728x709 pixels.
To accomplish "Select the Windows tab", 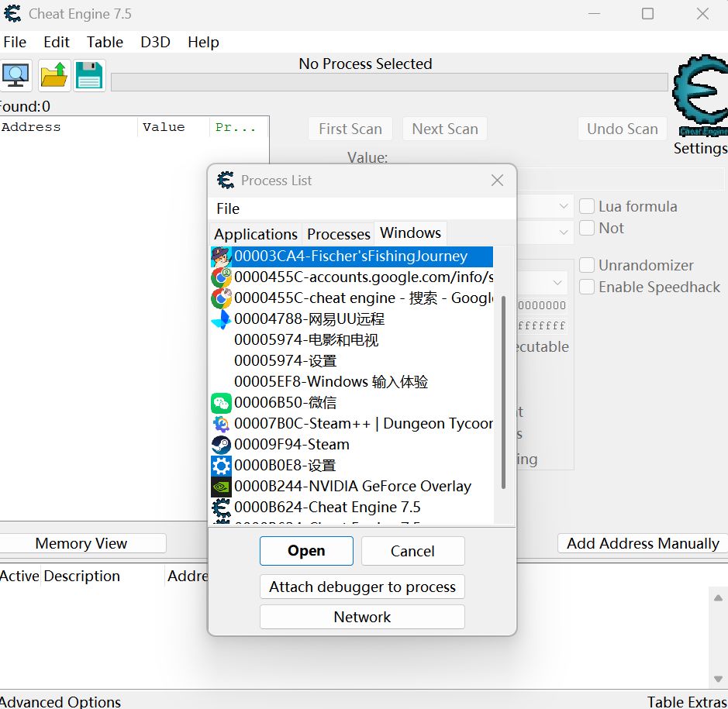I will 410,232.
